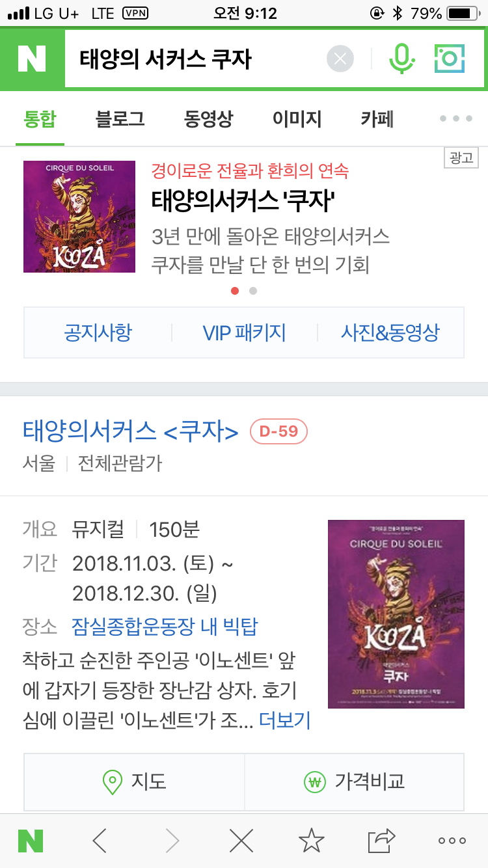Expand the description with 더보기
Screen dimensions: 488x868
[x=285, y=720]
